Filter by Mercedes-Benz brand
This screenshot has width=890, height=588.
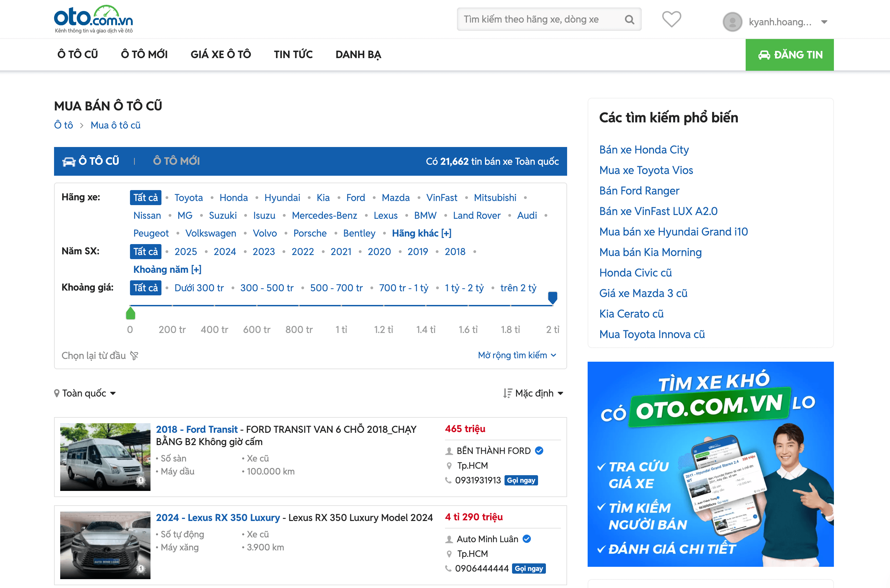click(324, 216)
